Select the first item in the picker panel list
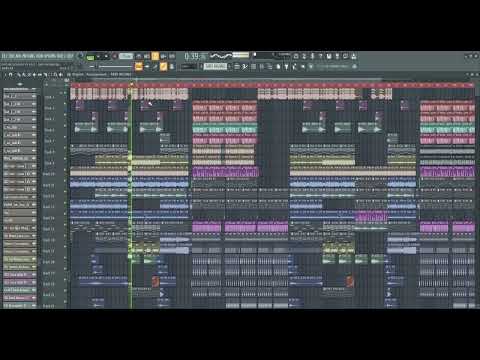Viewport: 480px width, 360px height. [x=19, y=89]
